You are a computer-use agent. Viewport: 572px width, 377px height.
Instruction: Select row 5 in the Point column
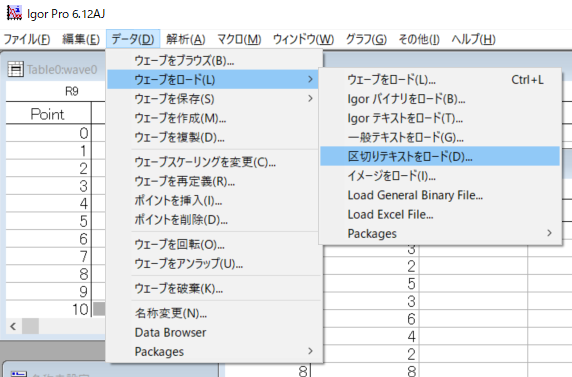48,221
